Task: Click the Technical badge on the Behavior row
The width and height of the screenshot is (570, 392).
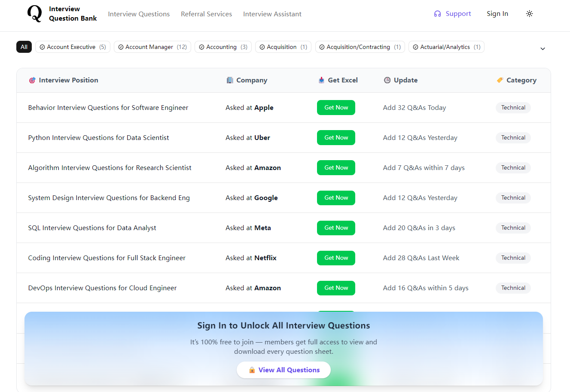Action: (513, 107)
